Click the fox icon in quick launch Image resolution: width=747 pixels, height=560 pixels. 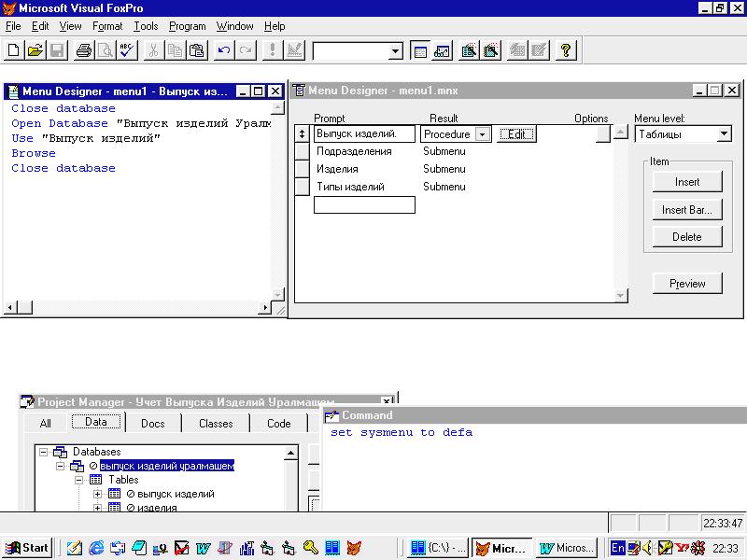click(x=354, y=548)
